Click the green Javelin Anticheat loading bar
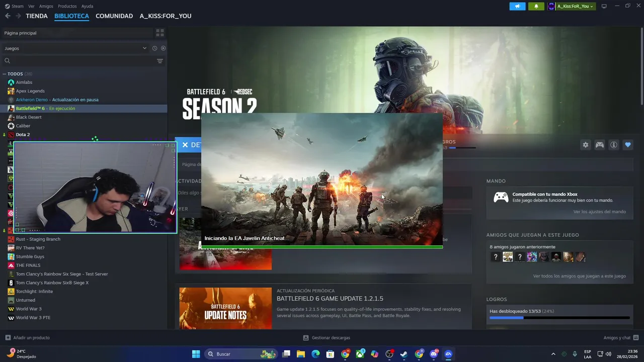Viewport: 644px width, 362px height. point(322,247)
